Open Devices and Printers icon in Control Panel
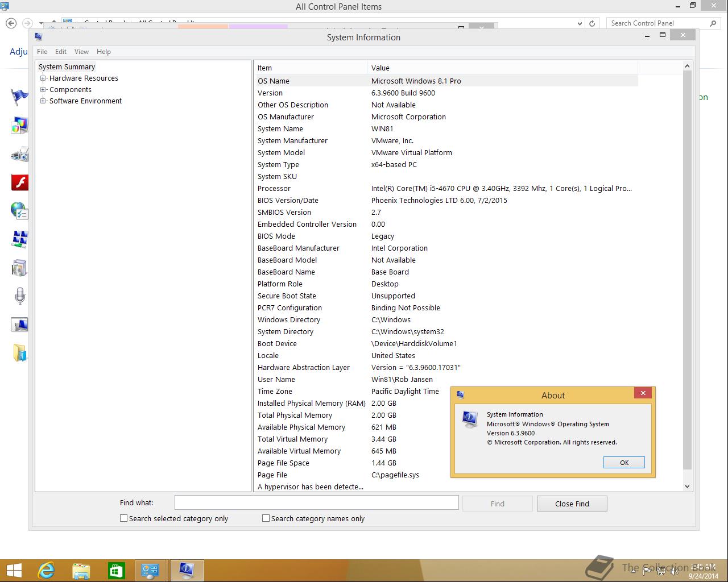The width and height of the screenshot is (728, 582). coord(19,154)
